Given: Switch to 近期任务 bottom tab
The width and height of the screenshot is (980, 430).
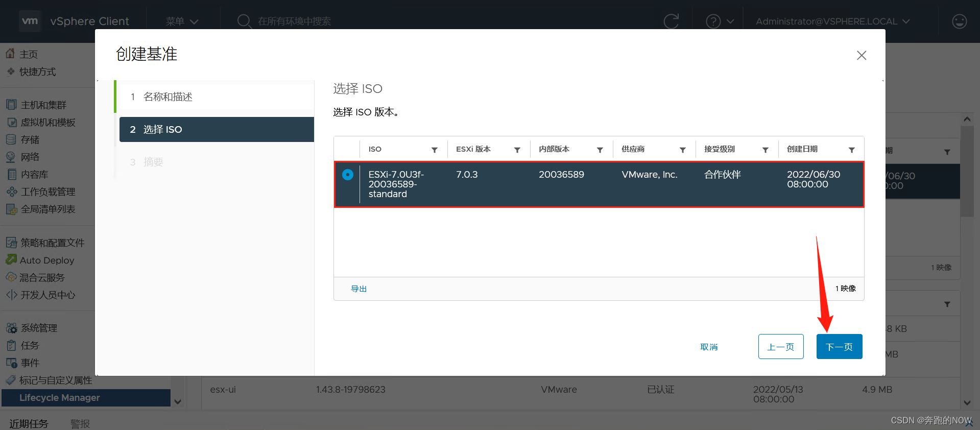Looking at the screenshot, I should (29, 423).
